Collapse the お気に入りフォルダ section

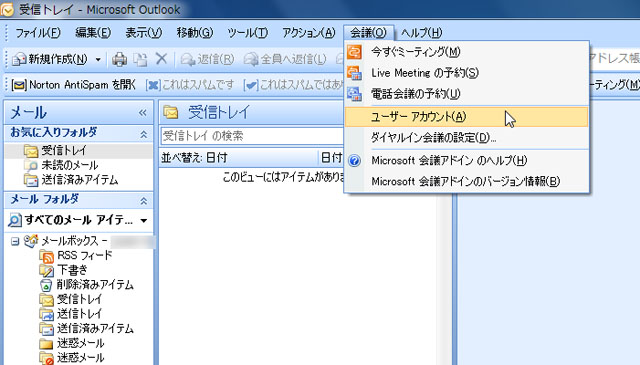[x=144, y=134]
